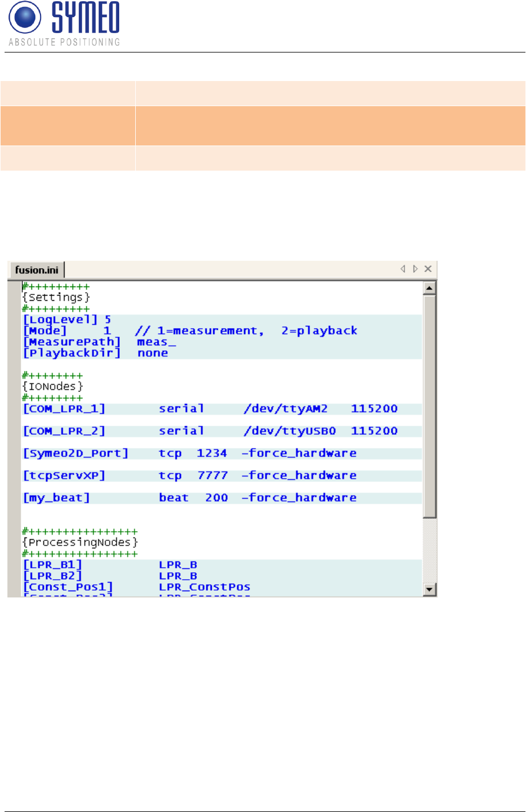
Task: Click the [MeasurePath] entry
Action: (72, 342)
